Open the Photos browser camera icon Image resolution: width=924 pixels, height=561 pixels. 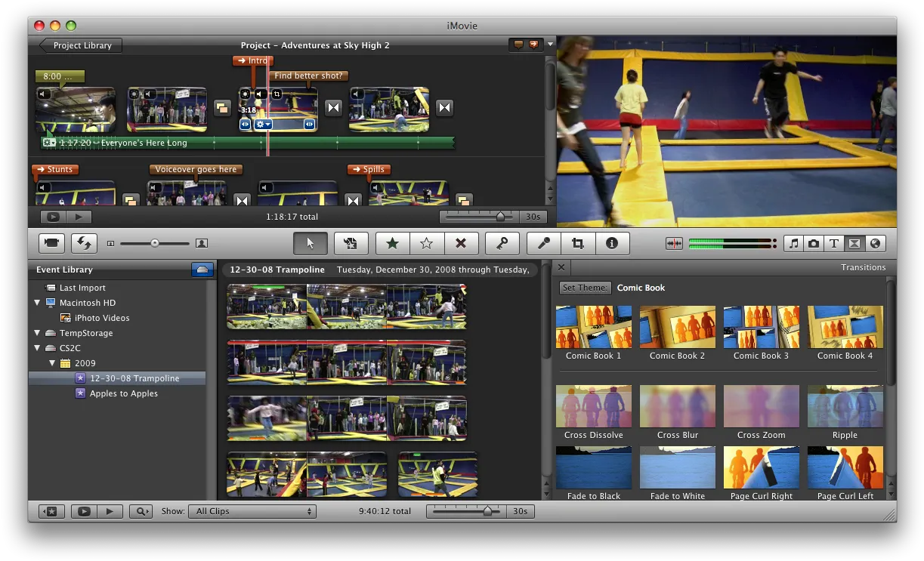coord(814,243)
